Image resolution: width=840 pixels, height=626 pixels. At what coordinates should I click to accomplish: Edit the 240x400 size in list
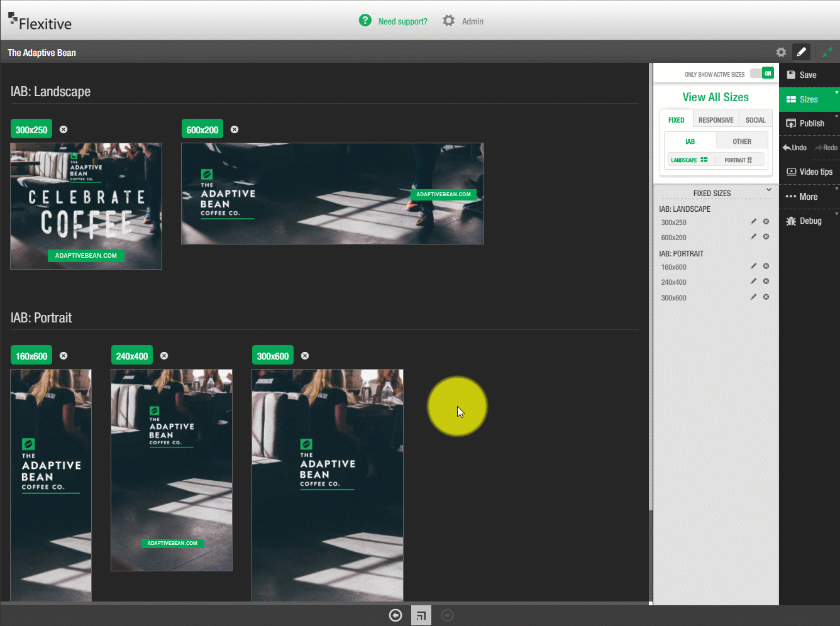[x=753, y=281]
